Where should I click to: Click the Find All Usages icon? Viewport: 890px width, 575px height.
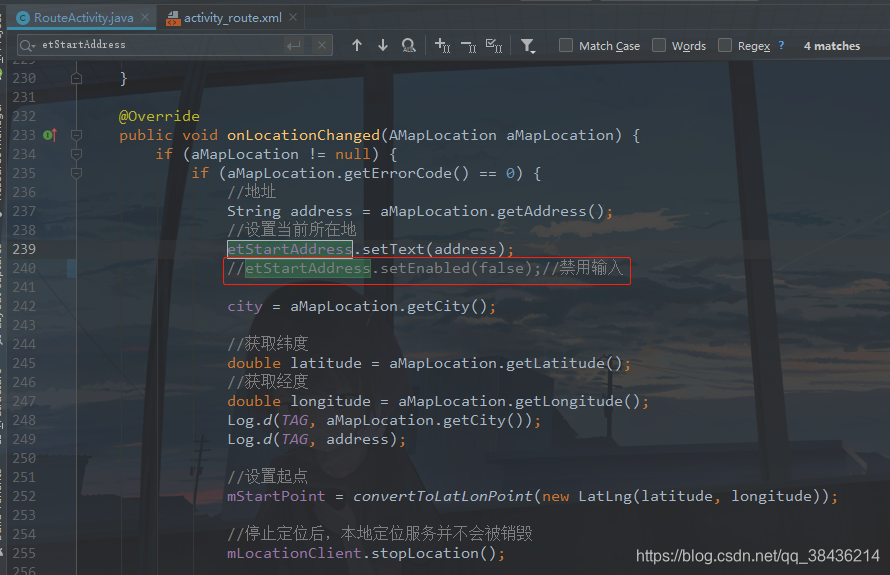tap(409, 45)
